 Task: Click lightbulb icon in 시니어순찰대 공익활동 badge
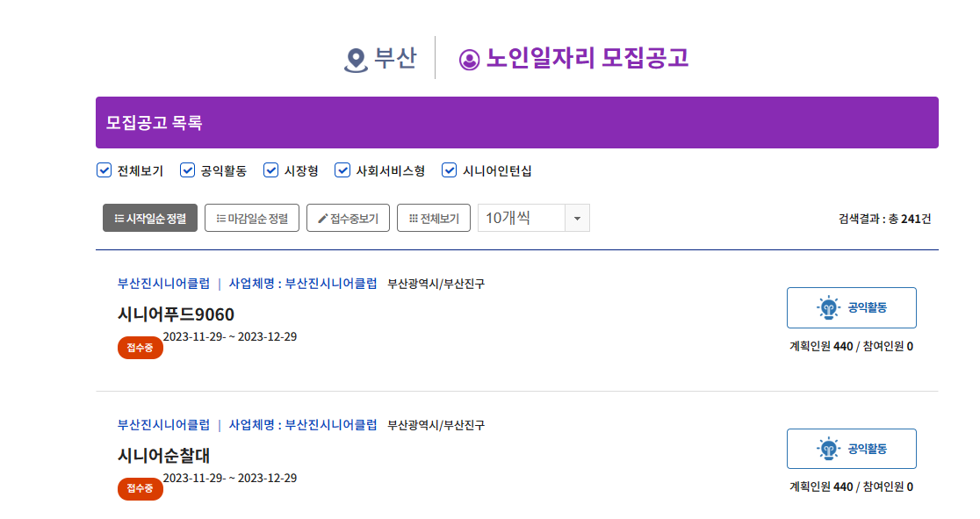pyautogui.click(x=828, y=449)
